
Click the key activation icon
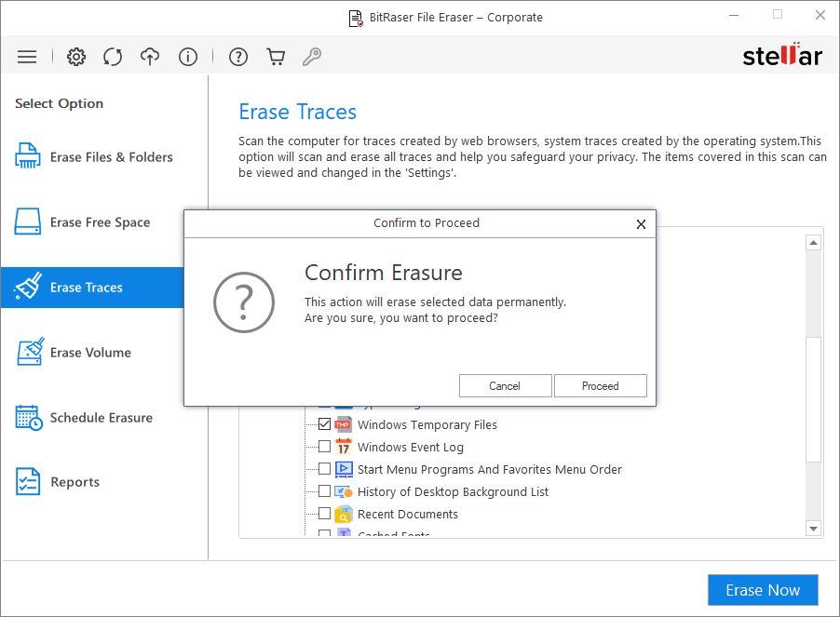(x=312, y=57)
